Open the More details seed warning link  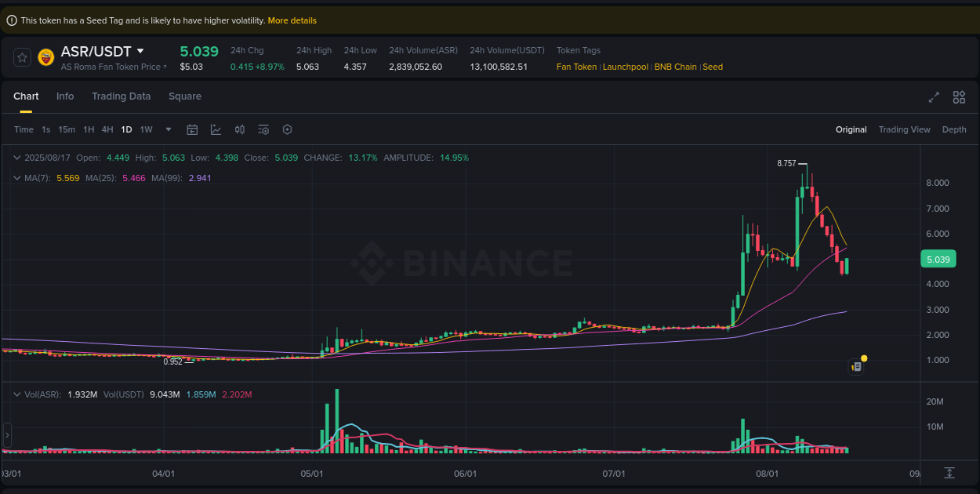coord(292,20)
